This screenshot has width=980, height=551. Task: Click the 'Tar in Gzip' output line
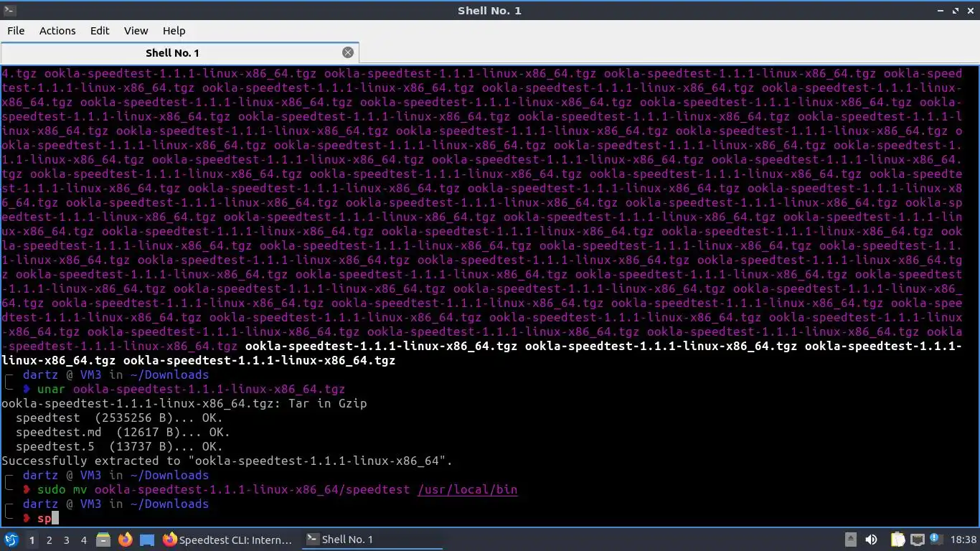(184, 403)
